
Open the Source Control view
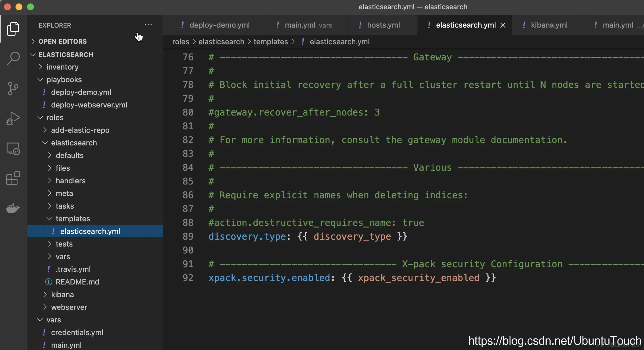(13, 88)
